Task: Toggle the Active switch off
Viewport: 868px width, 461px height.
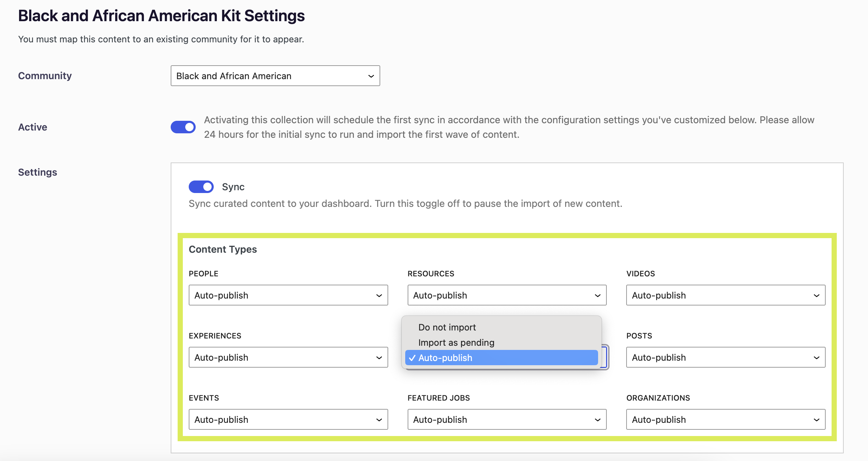Action: (183, 127)
